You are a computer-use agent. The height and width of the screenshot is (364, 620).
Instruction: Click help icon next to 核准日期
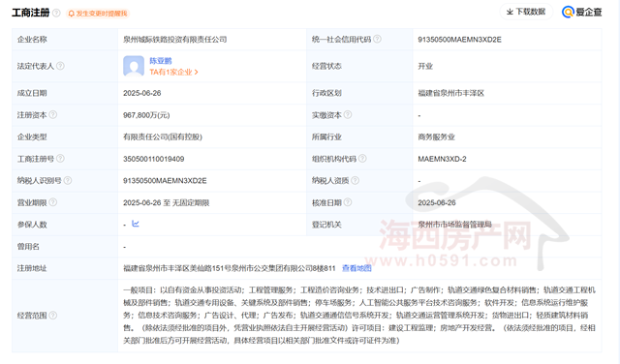click(348, 202)
